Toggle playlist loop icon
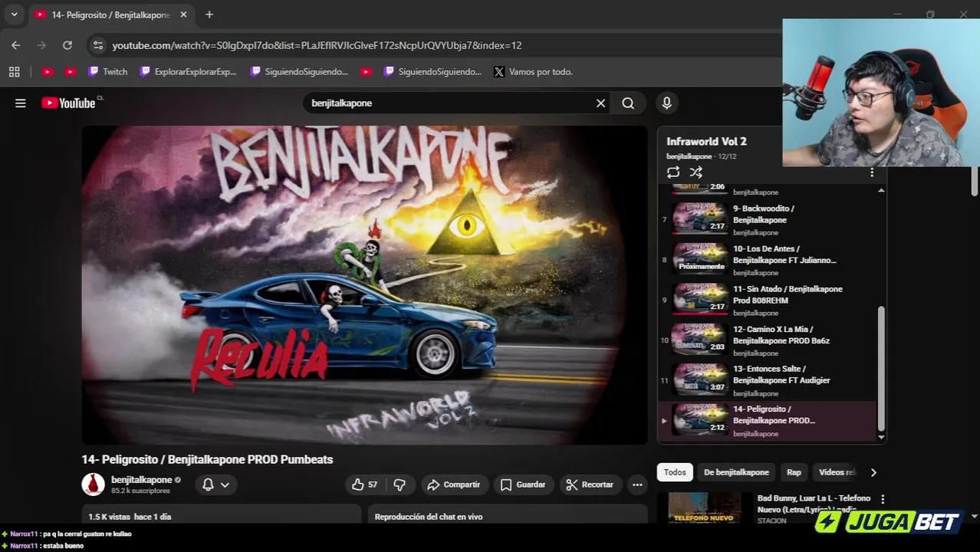 point(673,172)
